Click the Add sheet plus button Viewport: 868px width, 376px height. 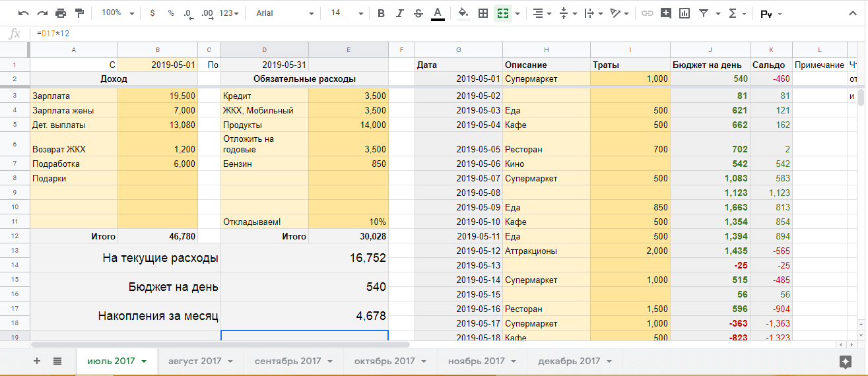[37, 361]
